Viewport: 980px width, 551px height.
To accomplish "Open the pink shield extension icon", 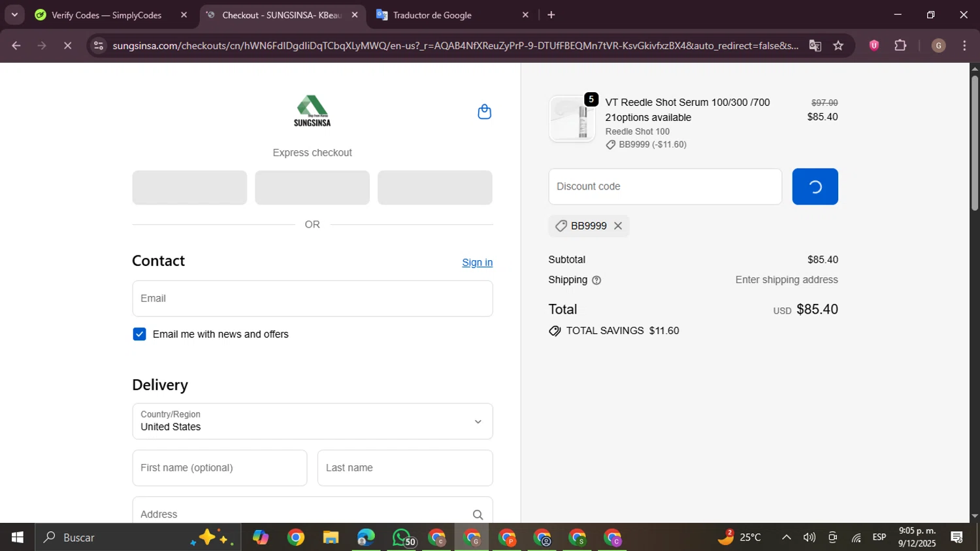I will click(x=874, y=46).
